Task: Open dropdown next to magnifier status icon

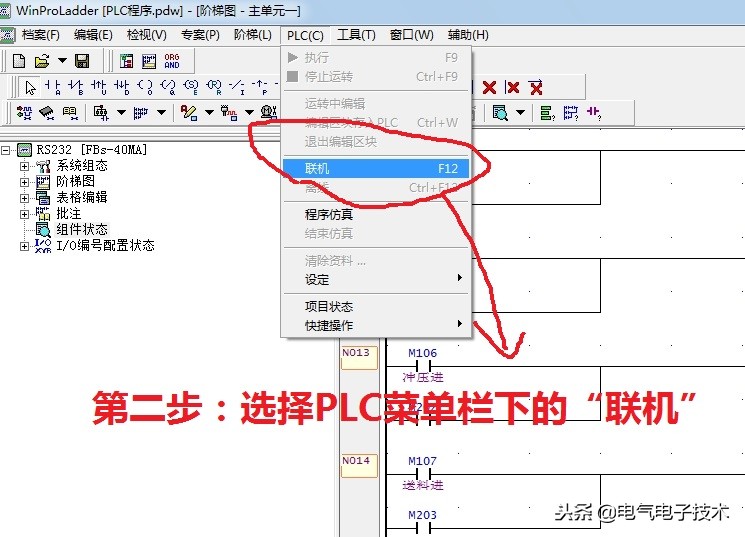Action: [x=520, y=113]
